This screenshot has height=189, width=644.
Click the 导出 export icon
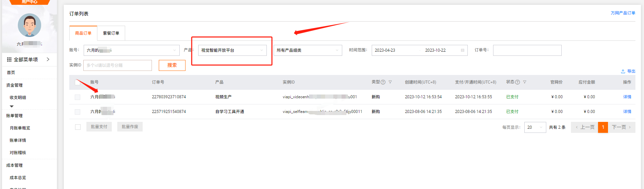pyautogui.click(x=623, y=71)
